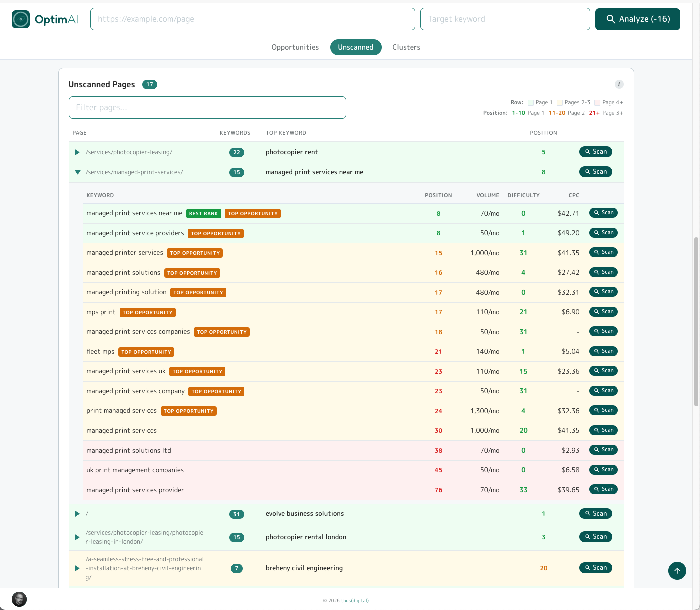Viewport: 700px width, 610px height.
Task: Click the Filter pages search box
Action: 207,108
